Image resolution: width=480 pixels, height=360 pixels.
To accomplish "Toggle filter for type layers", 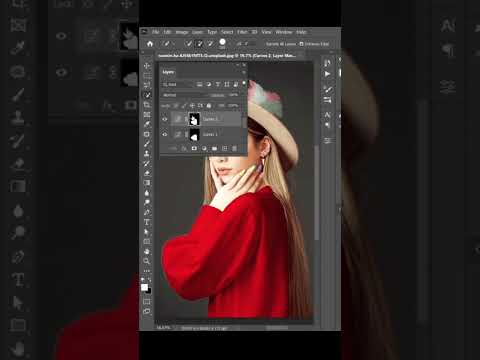I will tap(218, 84).
